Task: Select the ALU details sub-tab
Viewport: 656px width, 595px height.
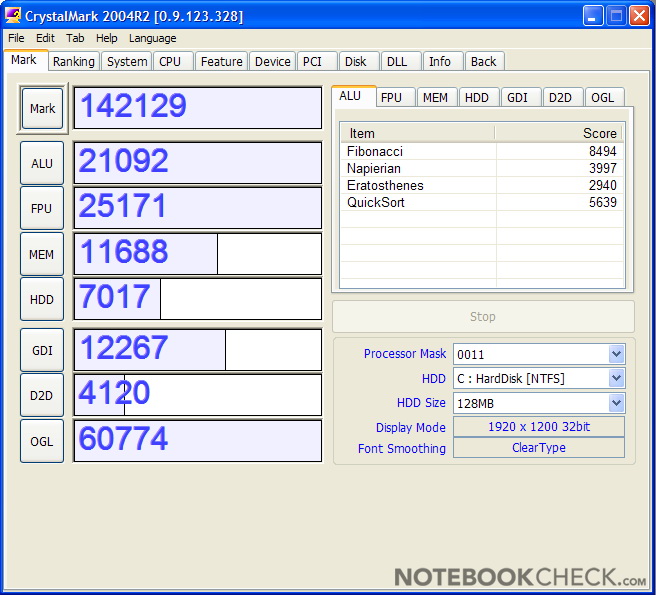Action: point(354,96)
